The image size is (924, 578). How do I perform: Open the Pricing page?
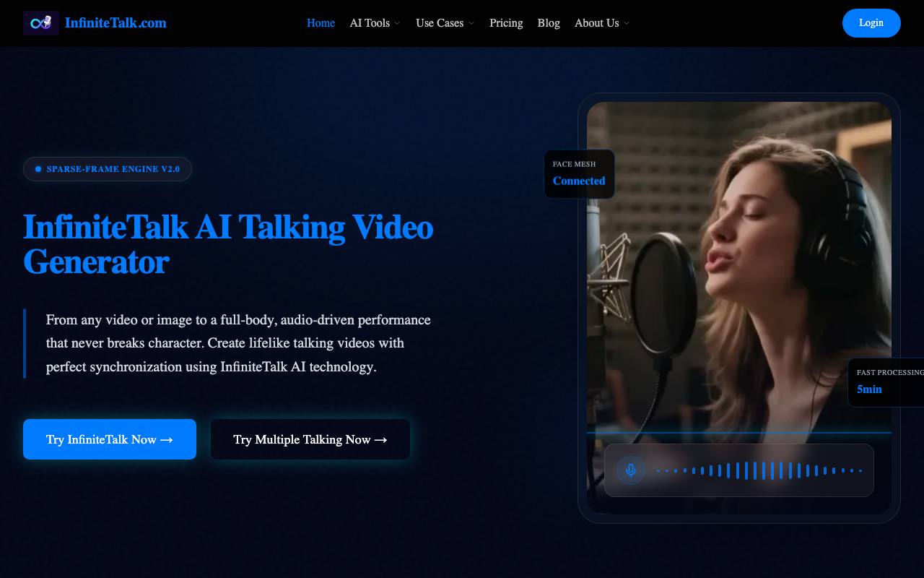(x=506, y=23)
